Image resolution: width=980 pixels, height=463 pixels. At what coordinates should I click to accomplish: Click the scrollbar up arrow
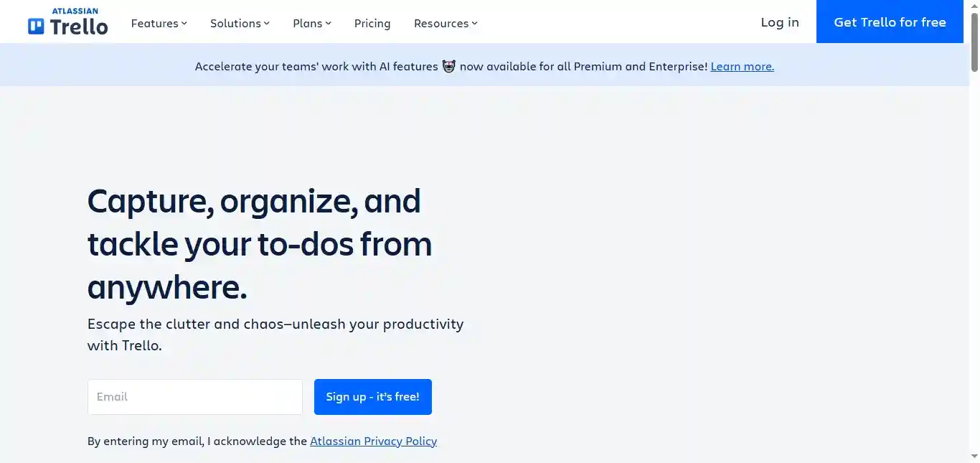click(x=974, y=5)
